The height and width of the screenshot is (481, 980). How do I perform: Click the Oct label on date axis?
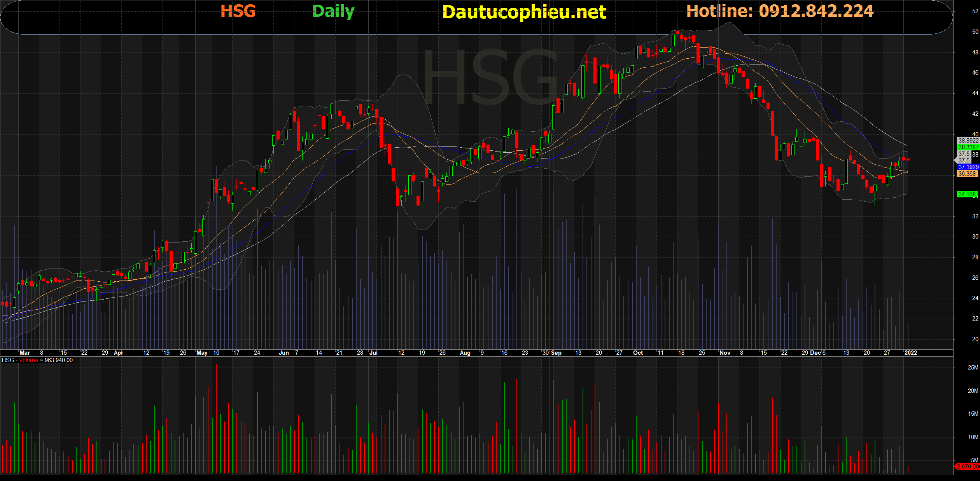(638, 353)
